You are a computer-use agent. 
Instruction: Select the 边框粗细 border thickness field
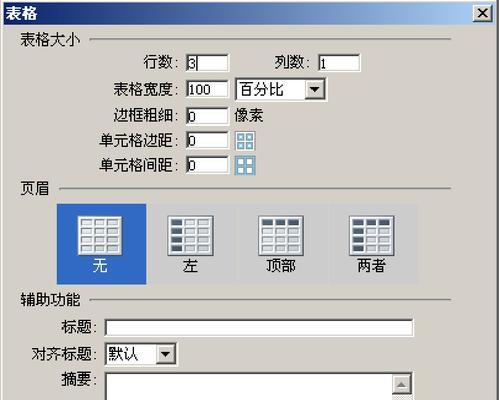pos(207,116)
